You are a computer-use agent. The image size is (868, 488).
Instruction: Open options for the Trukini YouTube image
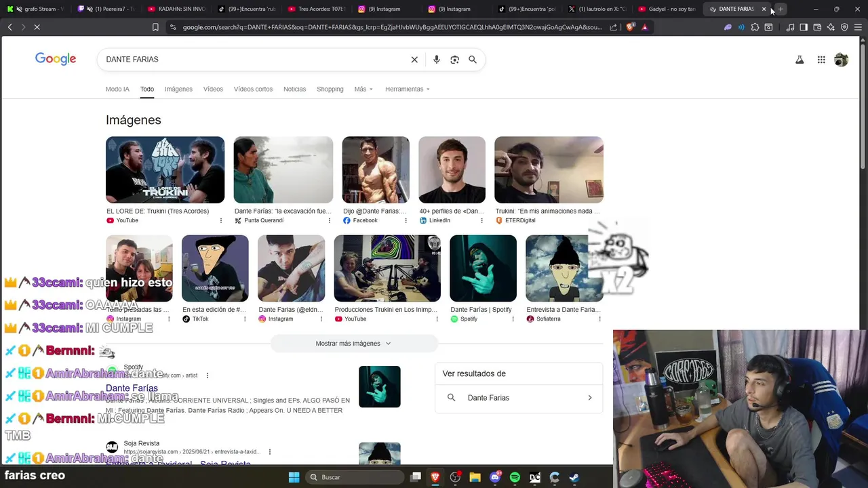220,220
